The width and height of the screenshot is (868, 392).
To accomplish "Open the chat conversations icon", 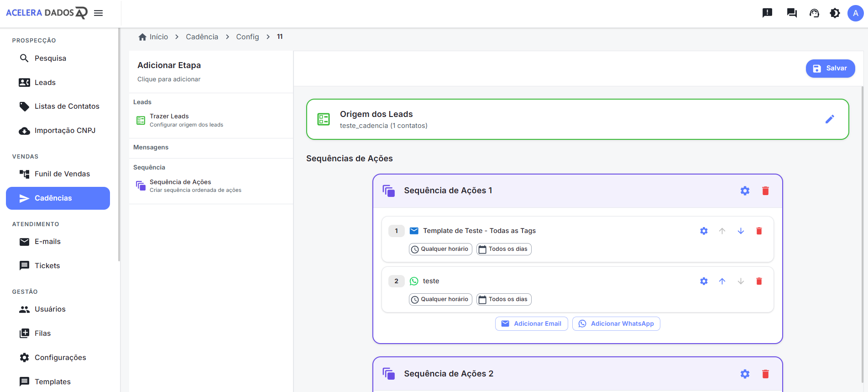I will pyautogui.click(x=792, y=13).
